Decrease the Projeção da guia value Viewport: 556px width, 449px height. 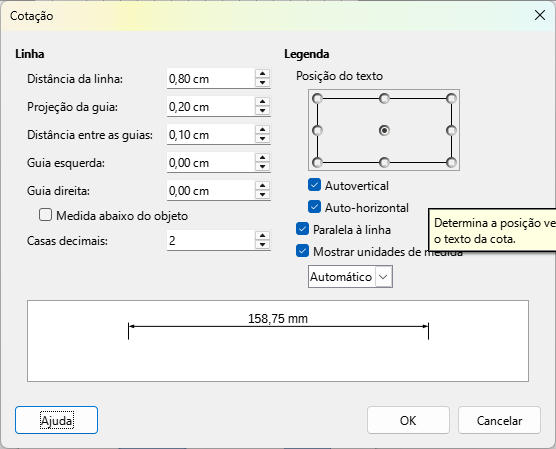[262, 111]
